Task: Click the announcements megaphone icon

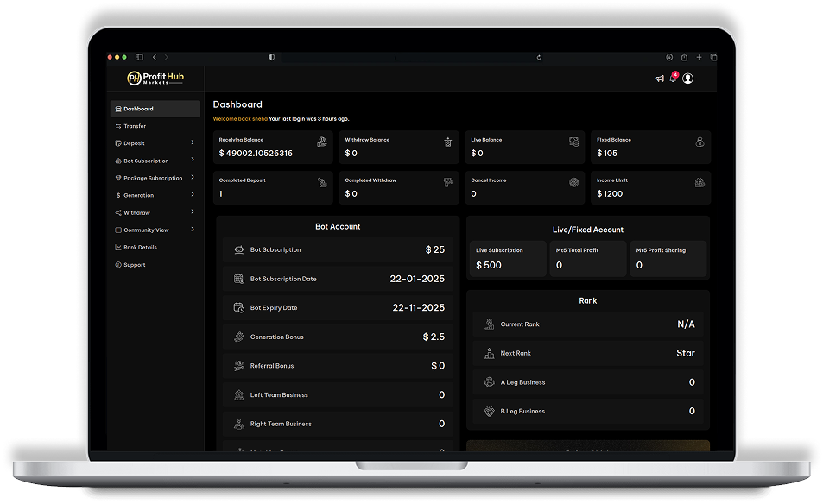Action: point(660,79)
